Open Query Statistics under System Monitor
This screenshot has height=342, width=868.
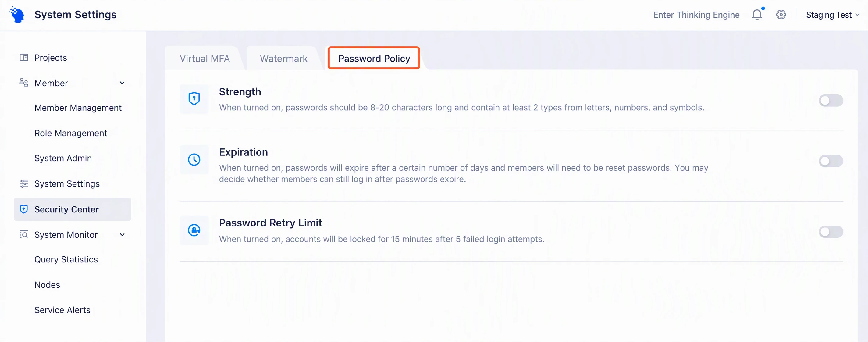pyautogui.click(x=66, y=259)
